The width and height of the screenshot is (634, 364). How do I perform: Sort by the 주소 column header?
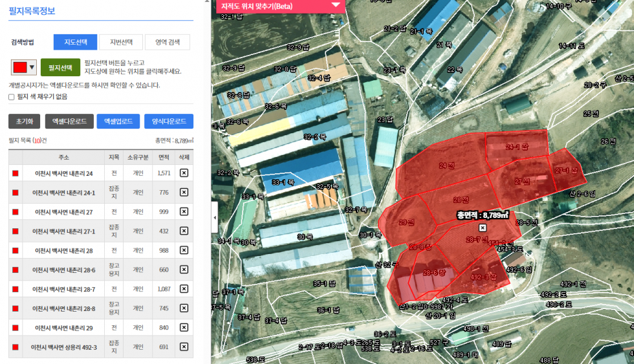64,157
